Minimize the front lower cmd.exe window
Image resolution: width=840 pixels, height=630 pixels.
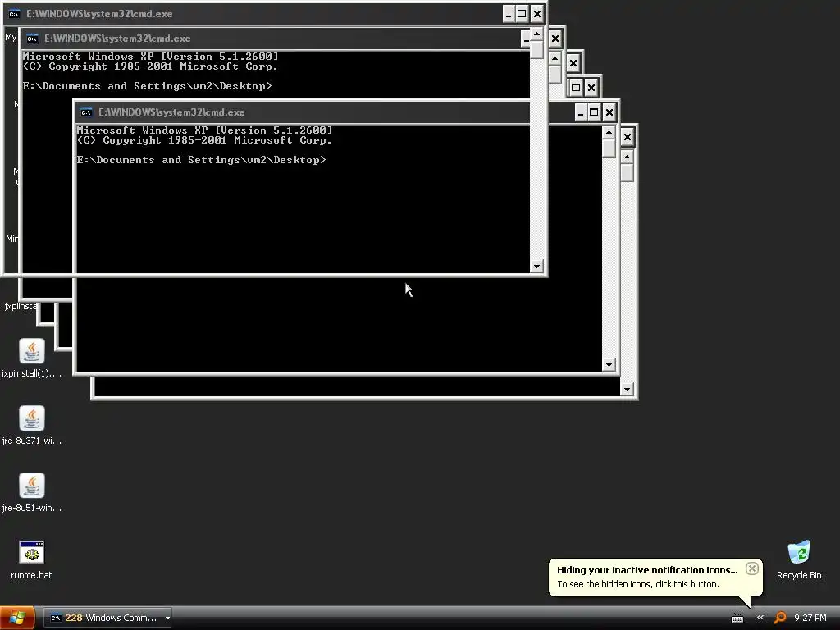(x=581, y=112)
